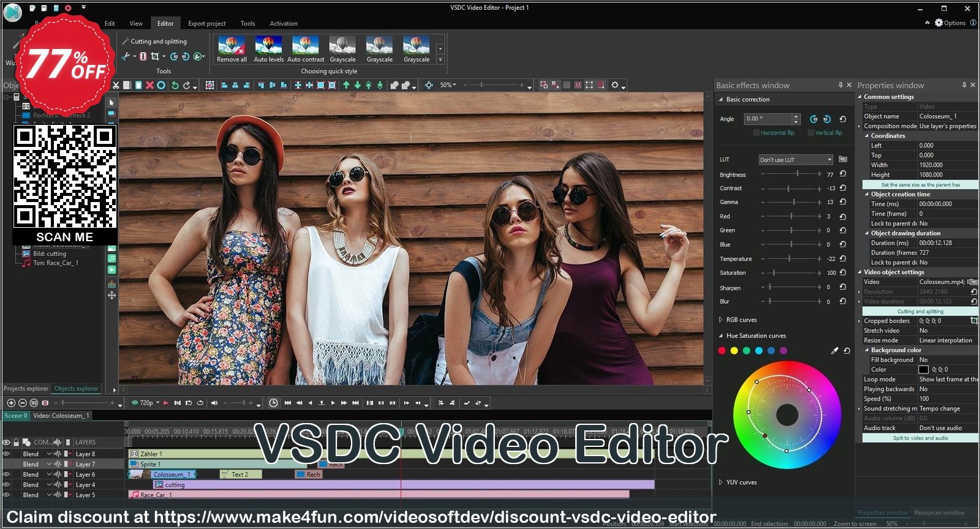Reset Brightness value in Basic correction
Viewport: 980px width, 529px height.
843,174
